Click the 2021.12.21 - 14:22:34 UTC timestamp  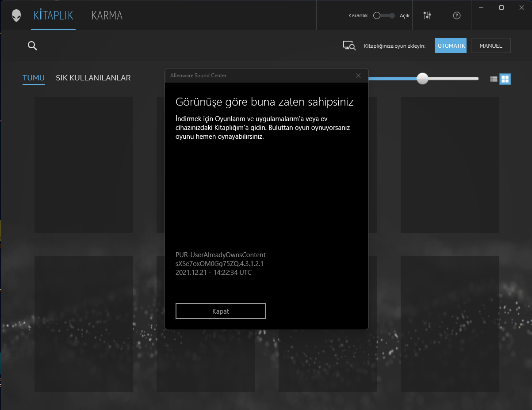(214, 273)
